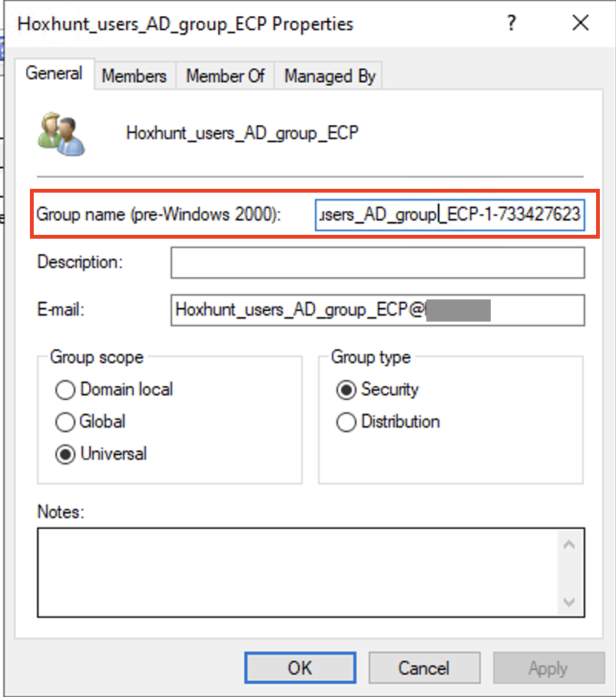Click the Apply button

tap(548, 668)
